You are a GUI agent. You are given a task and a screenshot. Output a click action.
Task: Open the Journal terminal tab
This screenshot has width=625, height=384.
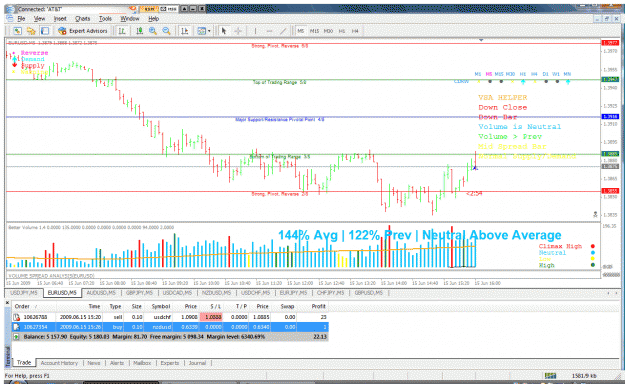coord(197,363)
